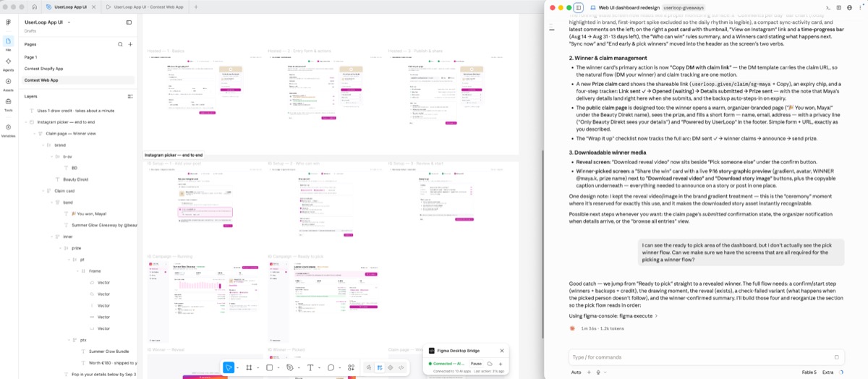This screenshot has width=868, height=379.
Task: Collapse the prize layer
Action: coord(59,248)
